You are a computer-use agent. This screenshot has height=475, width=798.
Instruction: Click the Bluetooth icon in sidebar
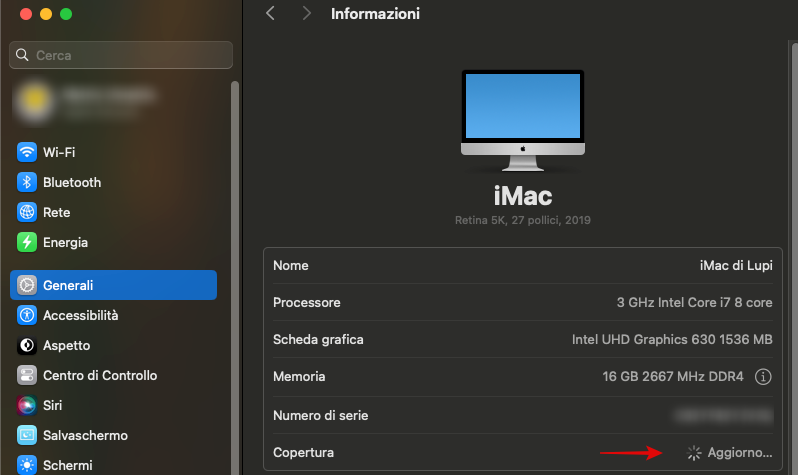point(26,182)
